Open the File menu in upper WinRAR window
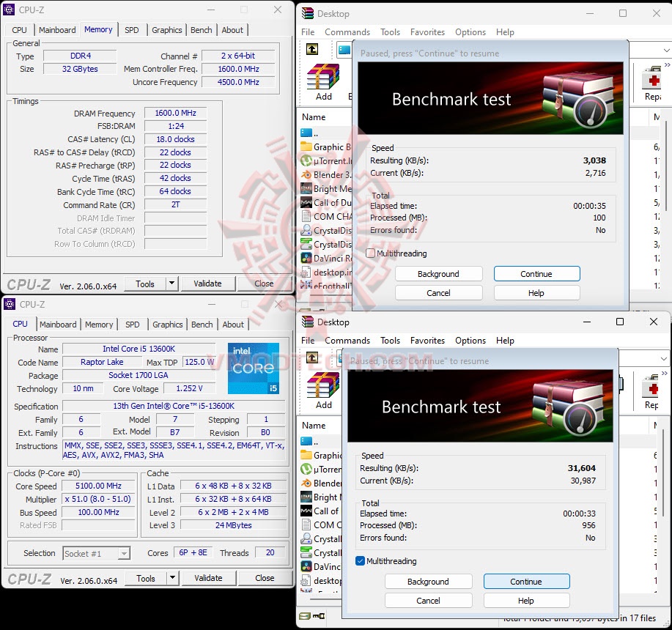 (308, 32)
